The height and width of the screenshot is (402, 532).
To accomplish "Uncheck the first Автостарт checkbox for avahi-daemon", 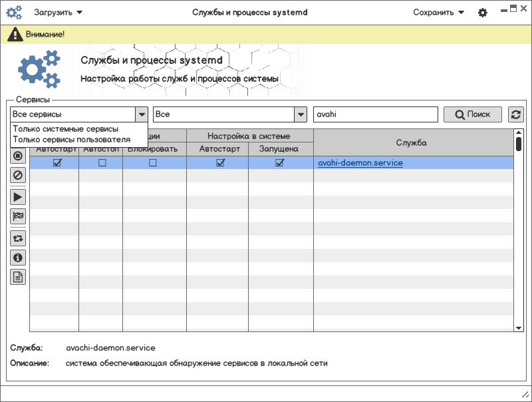I will click(57, 163).
